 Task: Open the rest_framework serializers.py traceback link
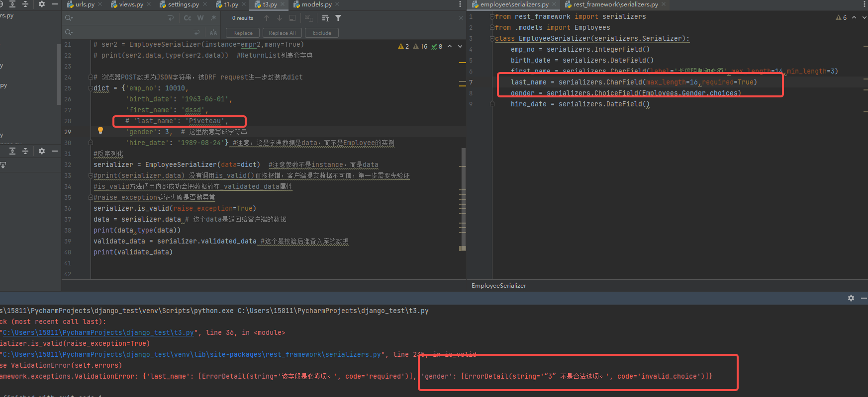(x=192, y=355)
